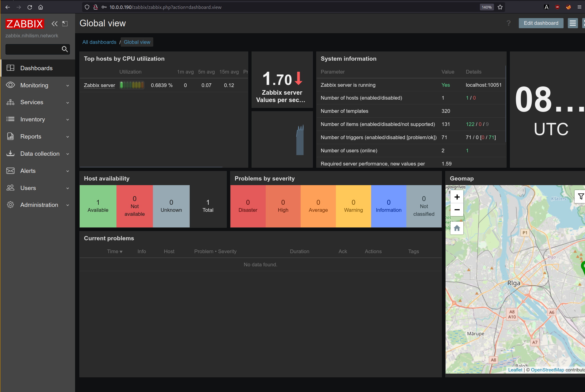
Task: Click the Reports document icon
Action: click(10, 136)
